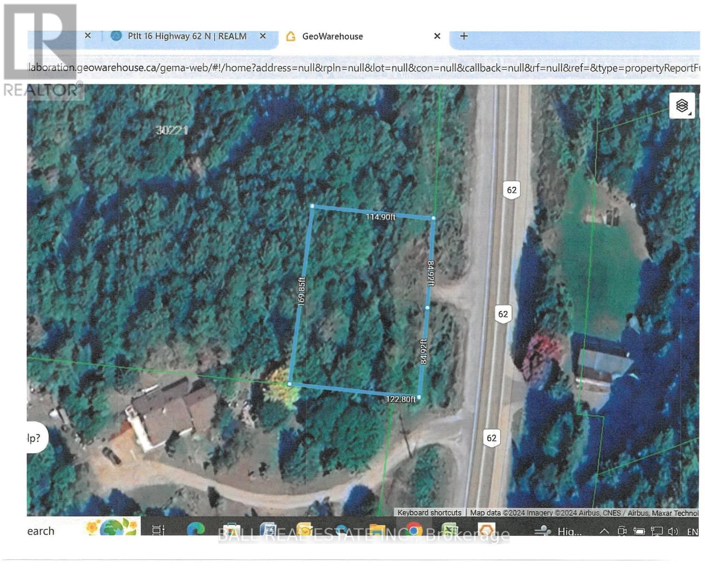
Task: Switch to the Ptlt 16 Highway 62 N tab
Action: pos(187,36)
